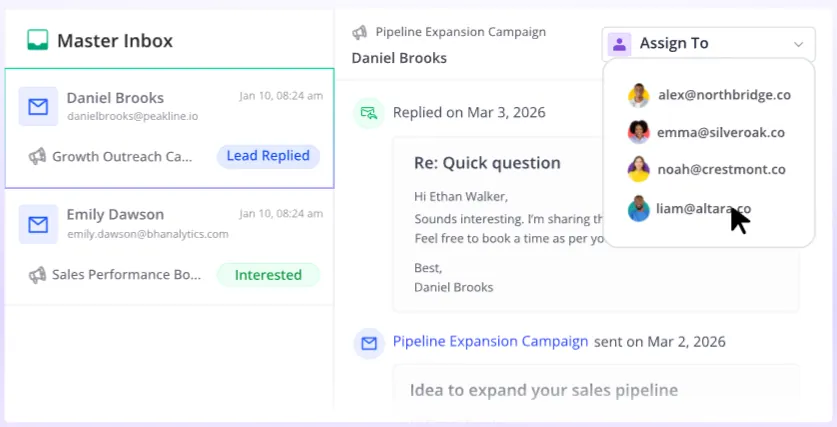Click megaphone icon next to Sales Performance Bo...

[37, 275]
